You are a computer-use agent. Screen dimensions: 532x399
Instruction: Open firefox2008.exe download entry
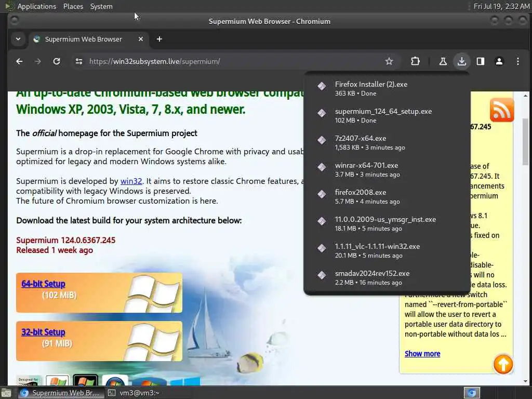(x=387, y=196)
